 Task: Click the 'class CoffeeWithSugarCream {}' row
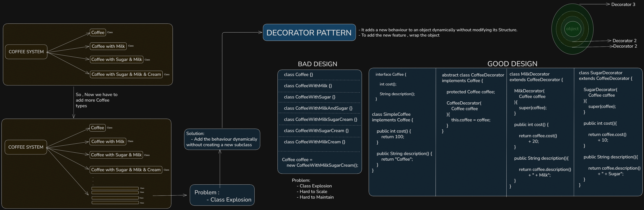316,131
